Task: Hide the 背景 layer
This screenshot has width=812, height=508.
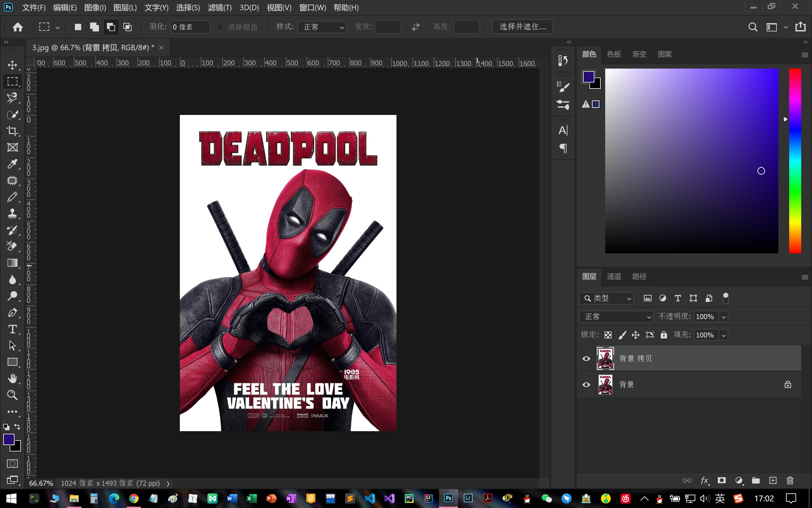Action: point(586,385)
